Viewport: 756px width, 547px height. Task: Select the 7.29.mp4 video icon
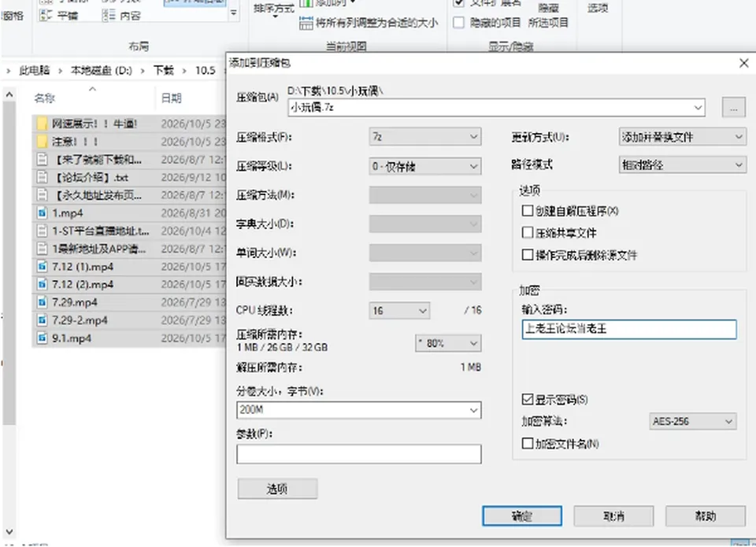(42, 302)
